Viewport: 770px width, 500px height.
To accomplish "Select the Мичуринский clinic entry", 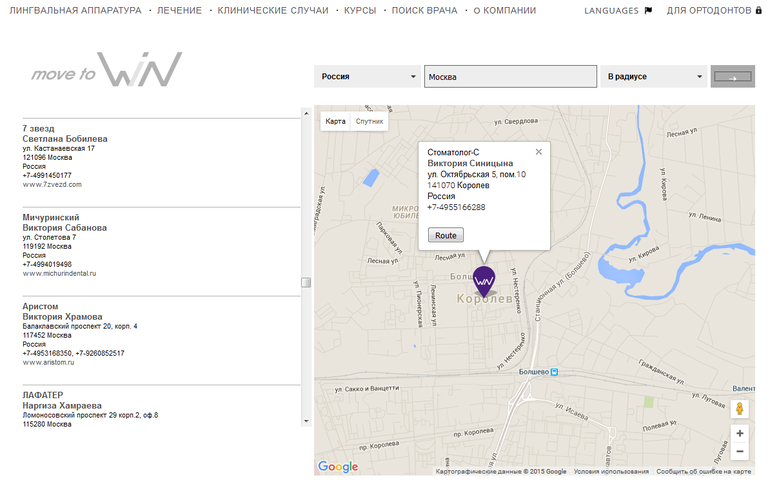I will [51, 218].
